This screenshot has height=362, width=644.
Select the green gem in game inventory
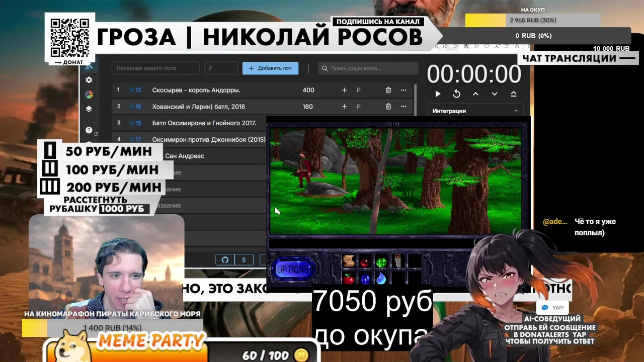tap(381, 262)
